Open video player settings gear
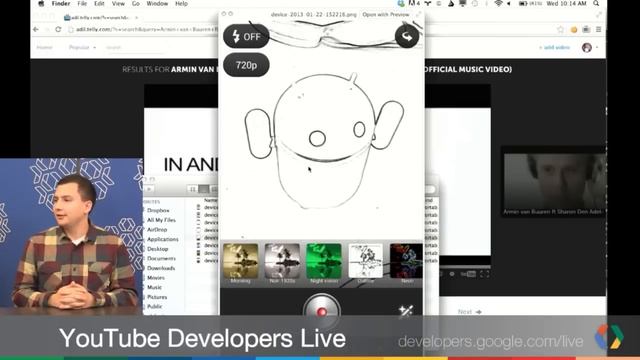The image size is (640, 360). (452, 274)
